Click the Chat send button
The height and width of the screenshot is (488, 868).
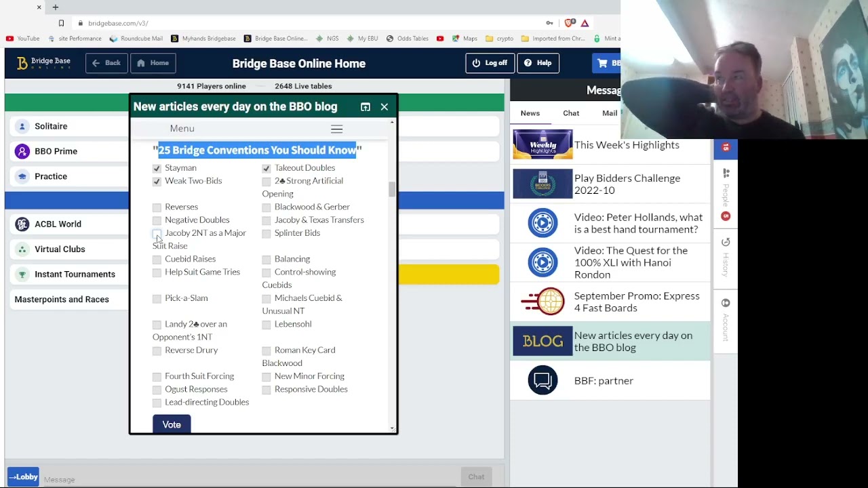click(x=476, y=477)
